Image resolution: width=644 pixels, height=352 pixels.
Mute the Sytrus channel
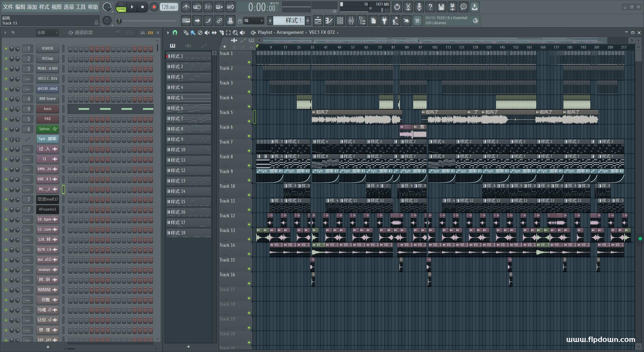6,129
